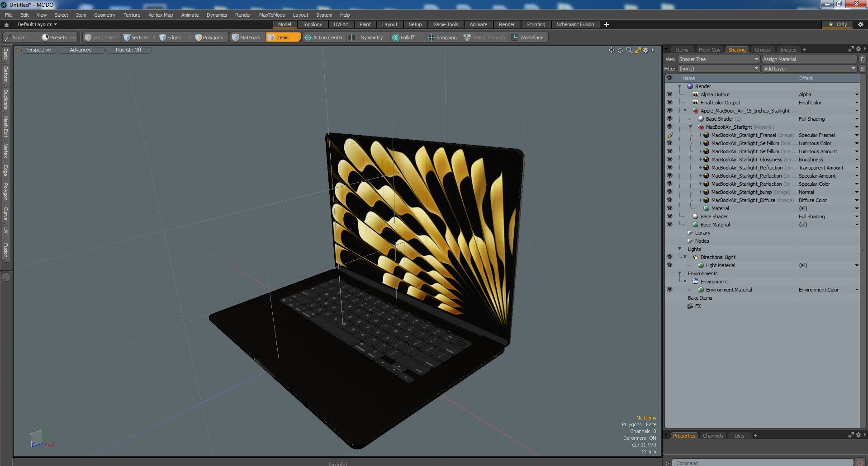Select MacBookAir_Starlight material row
868x466 pixels.
pyautogui.click(x=740, y=127)
